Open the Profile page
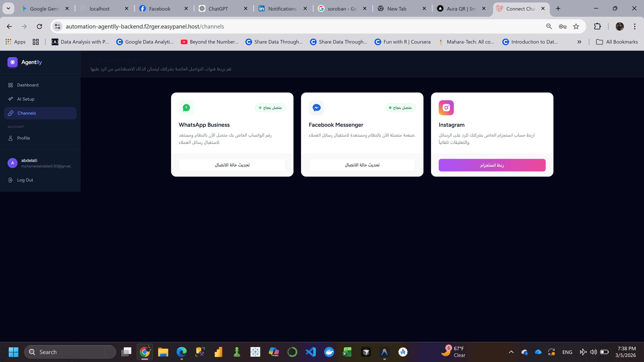 pyautogui.click(x=40, y=138)
